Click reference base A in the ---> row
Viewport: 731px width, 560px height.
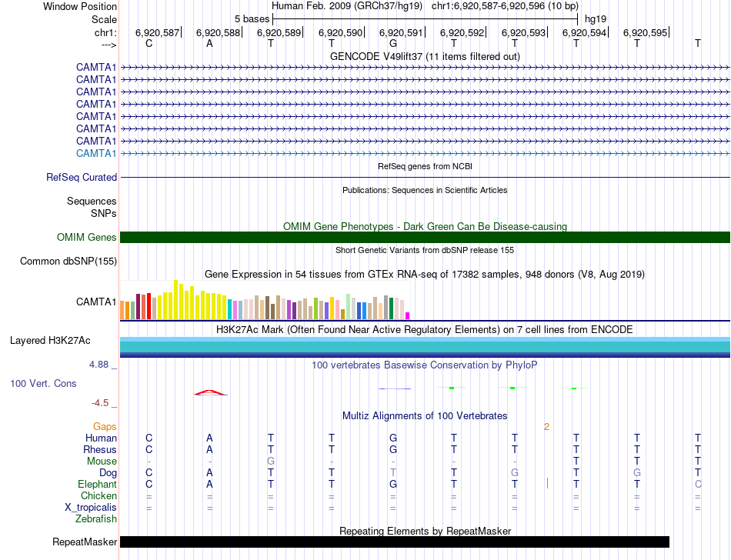click(209, 43)
